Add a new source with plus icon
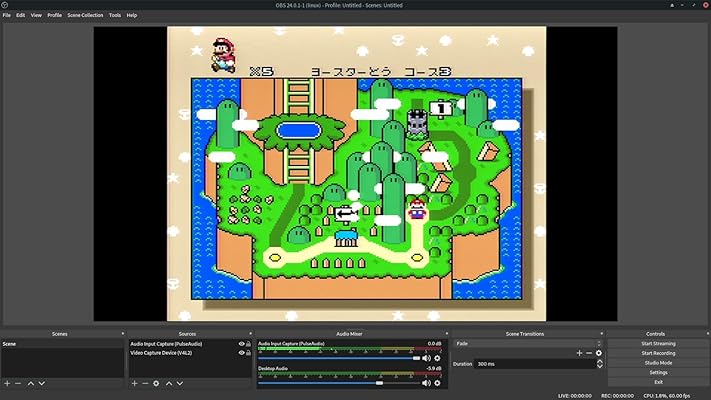This screenshot has height=400, width=711. [x=134, y=383]
